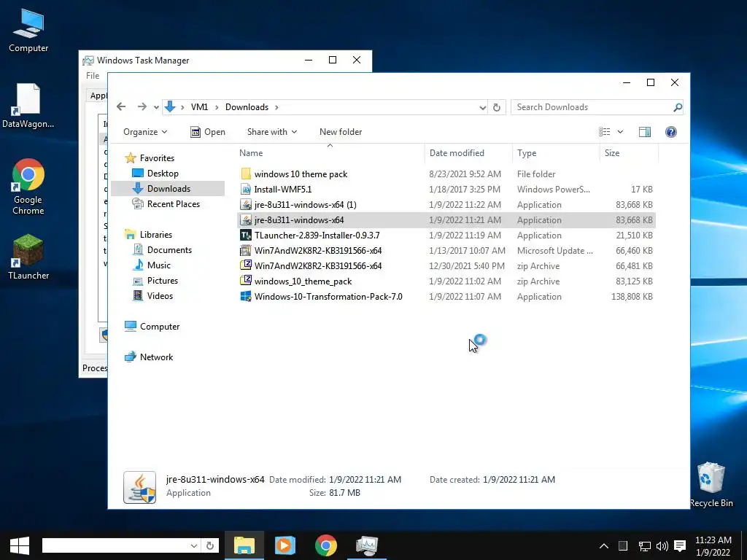Select the TLauncher-2.839-Installer file

tap(446, 236)
